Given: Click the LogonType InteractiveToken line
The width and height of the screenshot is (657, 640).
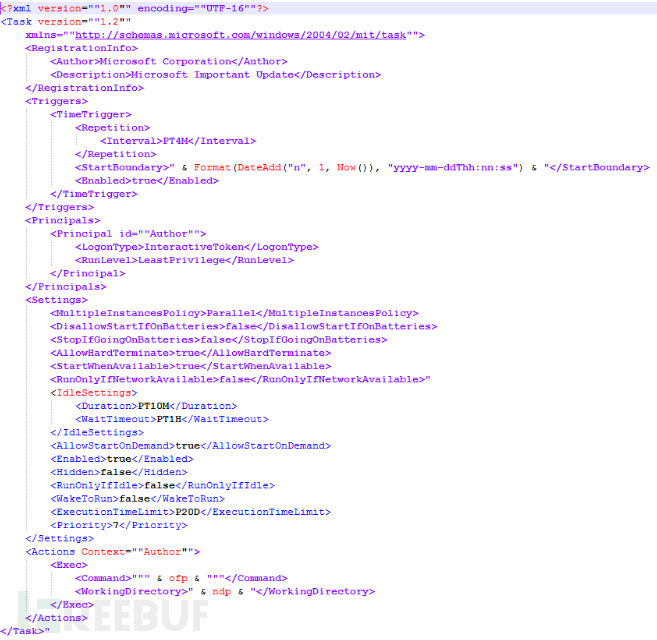Looking at the screenshot, I should tap(197, 247).
